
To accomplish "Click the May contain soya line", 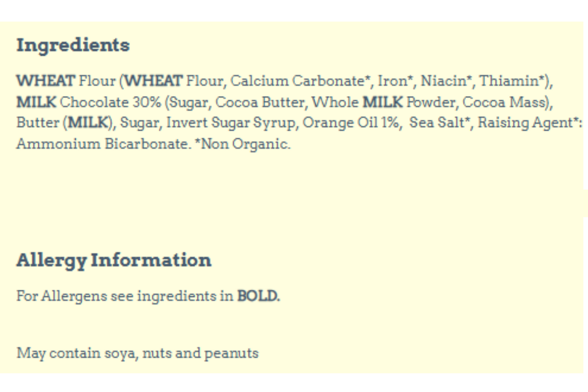I will (x=138, y=353).
